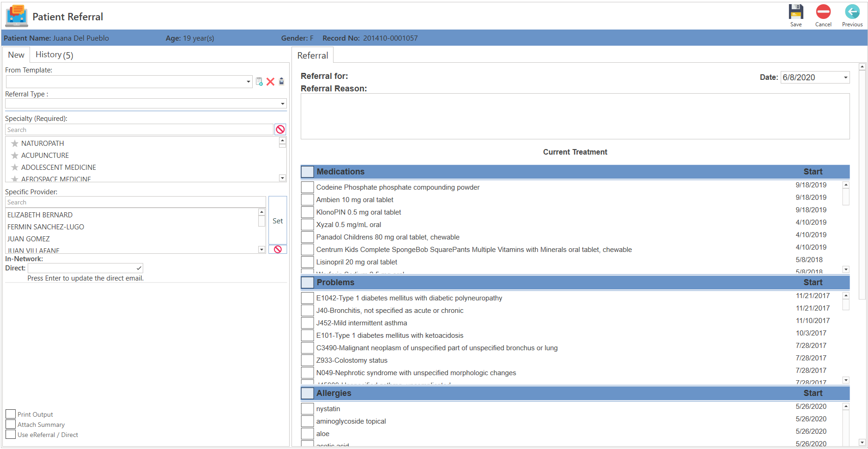Check Ambien 10 mg oral tablet

coord(307,200)
